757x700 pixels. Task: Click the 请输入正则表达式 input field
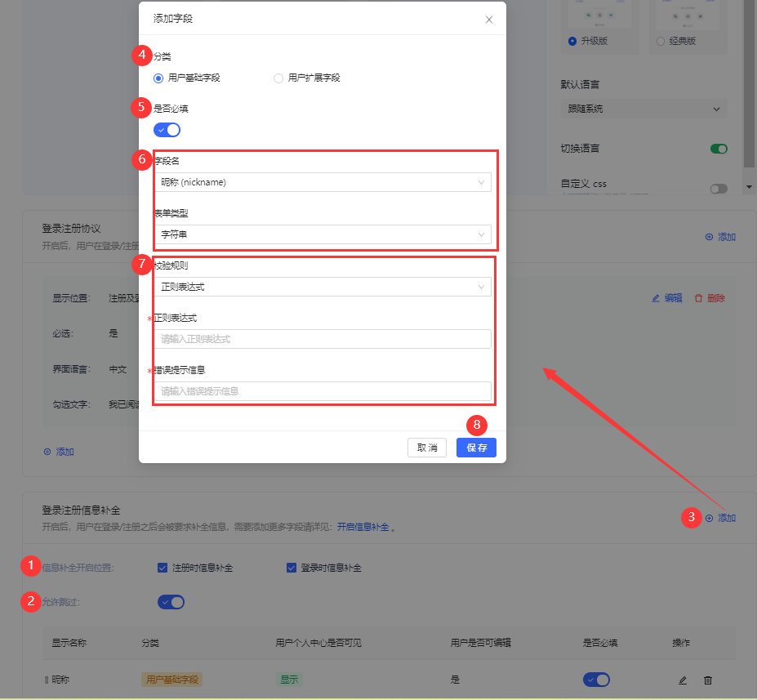coord(322,339)
